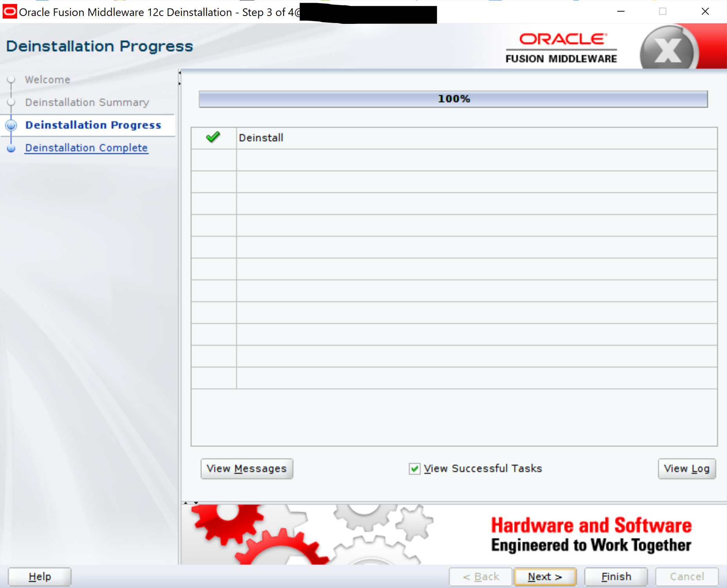The height and width of the screenshot is (588, 727).
Task: Select the Deinstallation Progress step
Action: [x=93, y=125]
